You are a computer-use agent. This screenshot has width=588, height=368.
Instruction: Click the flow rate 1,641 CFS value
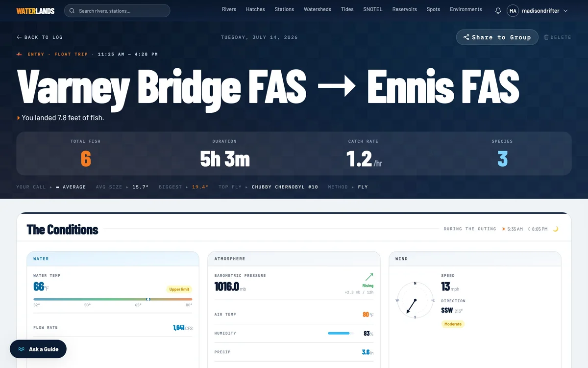(182, 327)
